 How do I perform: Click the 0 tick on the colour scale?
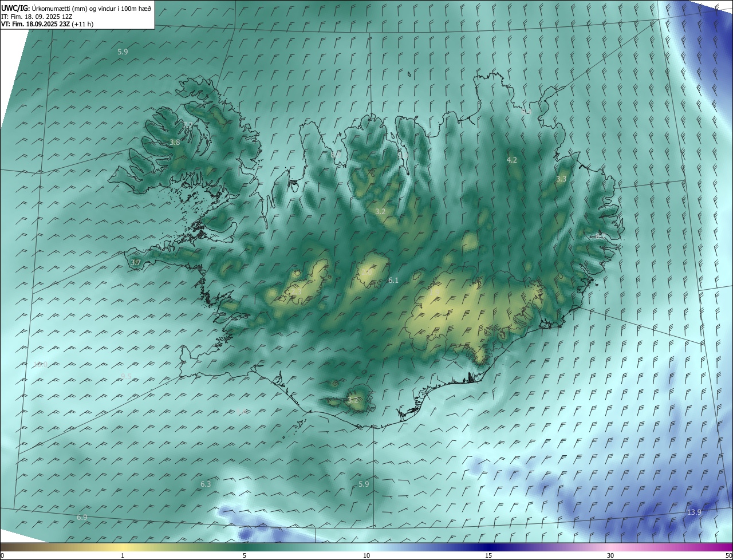point(2,556)
